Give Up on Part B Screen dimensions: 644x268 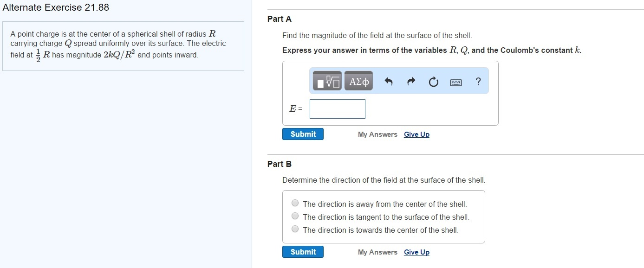(x=416, y=252)
